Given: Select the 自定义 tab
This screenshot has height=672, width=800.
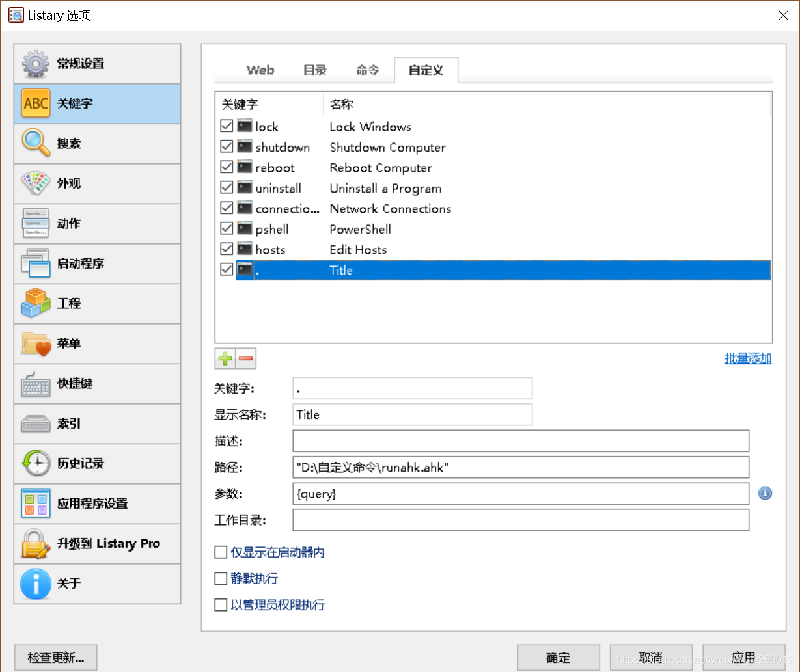Looking at the screenshot, I should 426,70.
